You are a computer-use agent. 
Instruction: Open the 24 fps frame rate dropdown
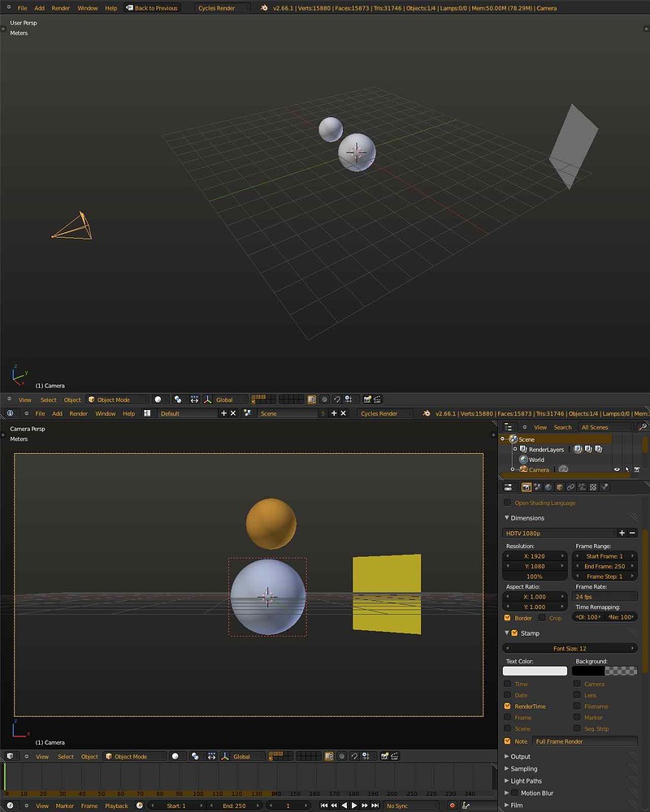pos(604,597)
